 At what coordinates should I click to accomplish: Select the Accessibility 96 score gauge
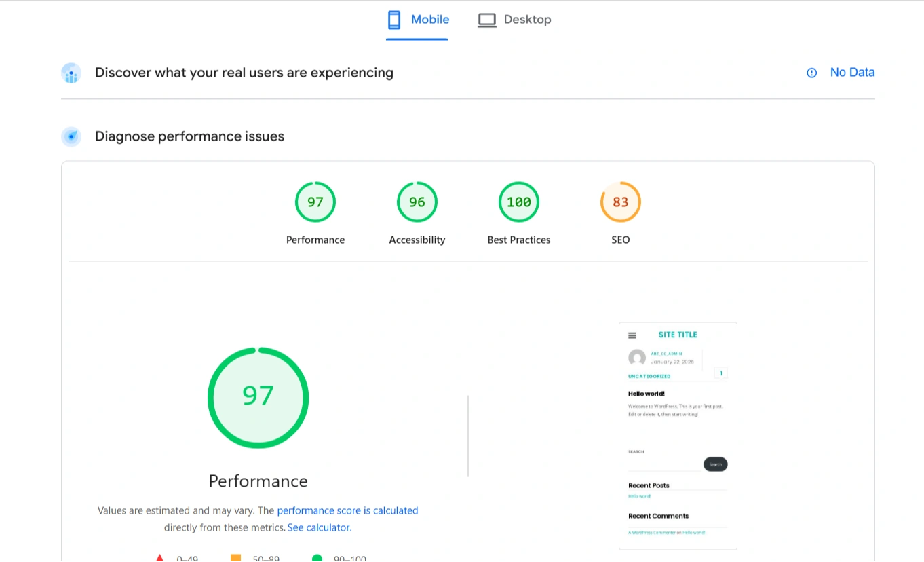click(417, 202)
